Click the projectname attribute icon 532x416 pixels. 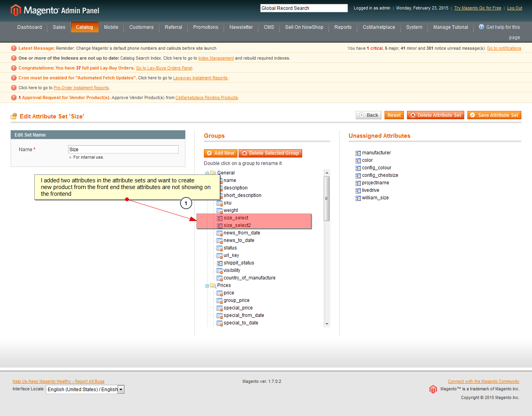point(358,183)
